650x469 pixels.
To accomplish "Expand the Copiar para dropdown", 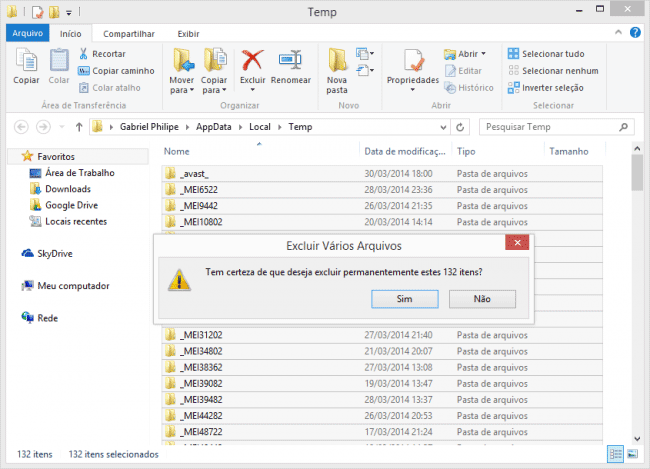I will click(x=213, y=90).
